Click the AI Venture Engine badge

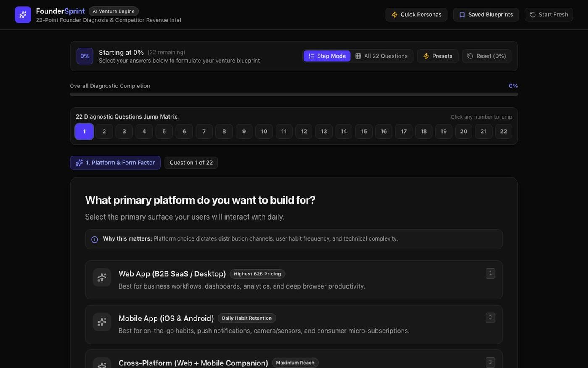pos(113,11)
